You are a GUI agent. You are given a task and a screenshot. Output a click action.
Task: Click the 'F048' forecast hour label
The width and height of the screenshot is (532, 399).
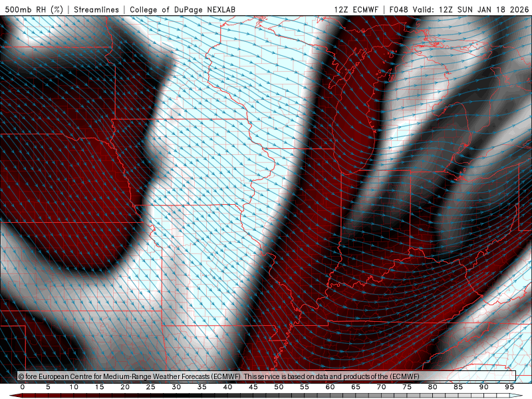pos(398,9)
